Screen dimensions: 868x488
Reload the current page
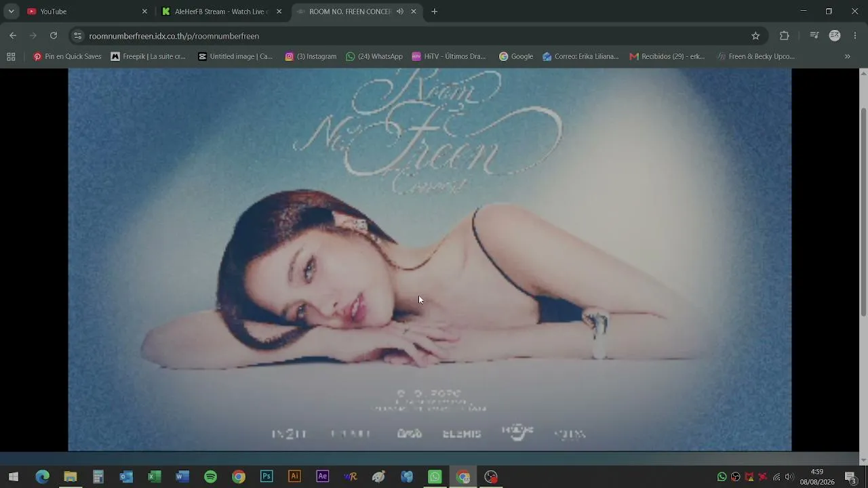pos(54,36)
